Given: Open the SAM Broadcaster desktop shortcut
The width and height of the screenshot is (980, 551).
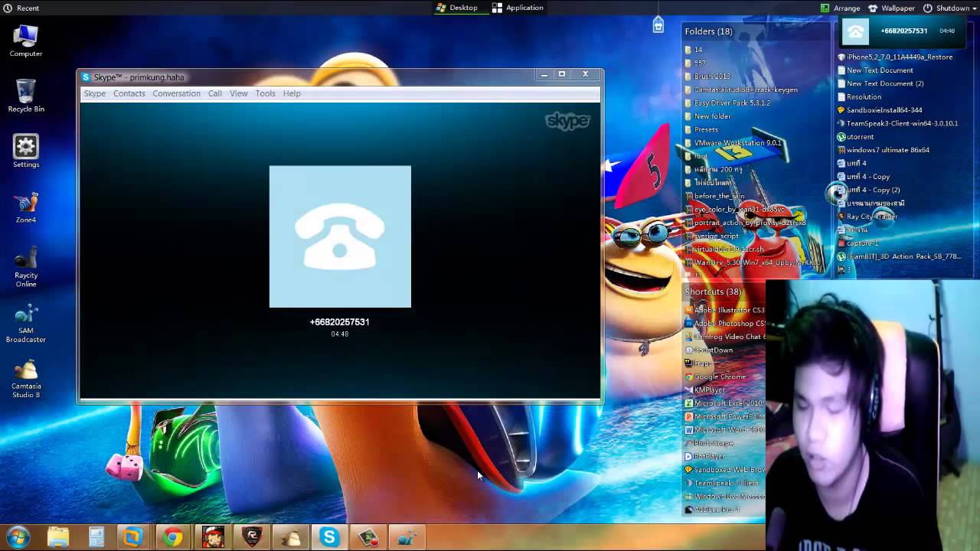Looking at the screenshot, I should [x=26, y=323].
